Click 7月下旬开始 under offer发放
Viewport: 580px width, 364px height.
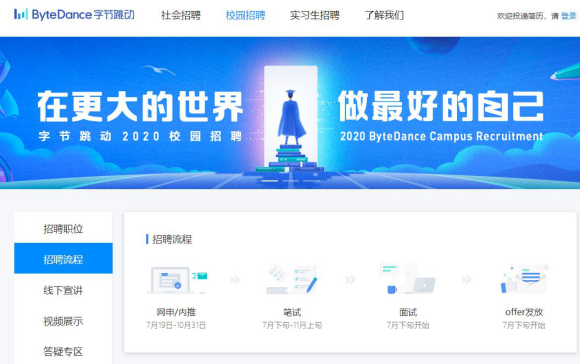524,325
